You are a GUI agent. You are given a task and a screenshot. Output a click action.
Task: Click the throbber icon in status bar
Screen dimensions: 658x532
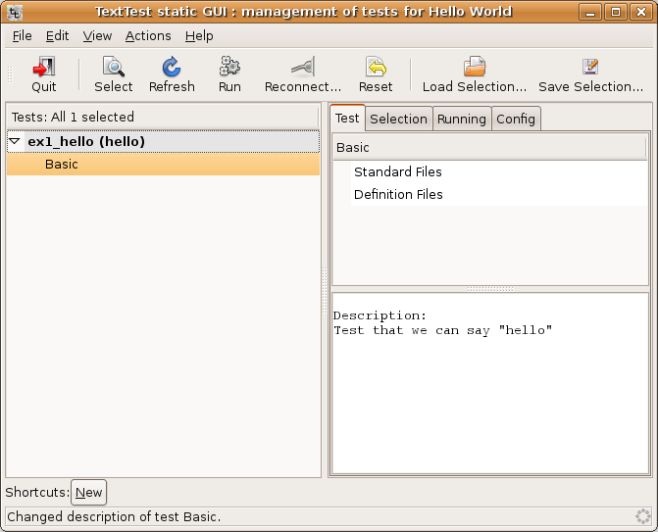click(642, 516)
